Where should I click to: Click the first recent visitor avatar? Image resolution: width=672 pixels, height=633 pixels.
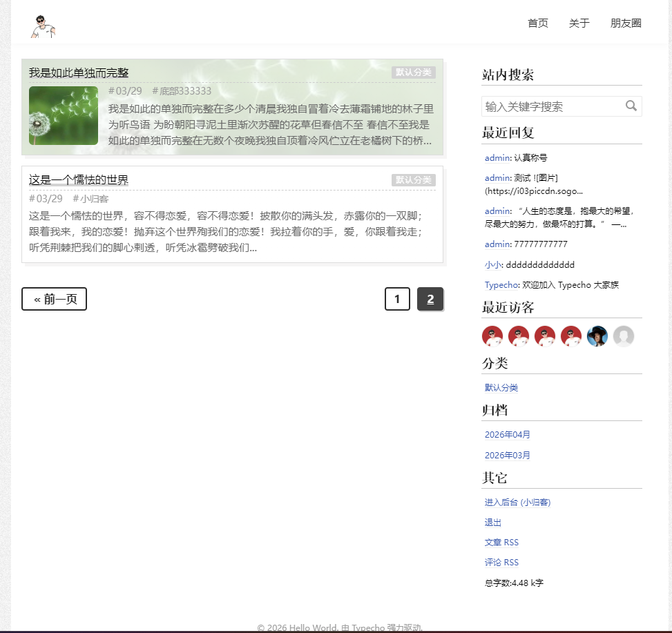point(492,336)
